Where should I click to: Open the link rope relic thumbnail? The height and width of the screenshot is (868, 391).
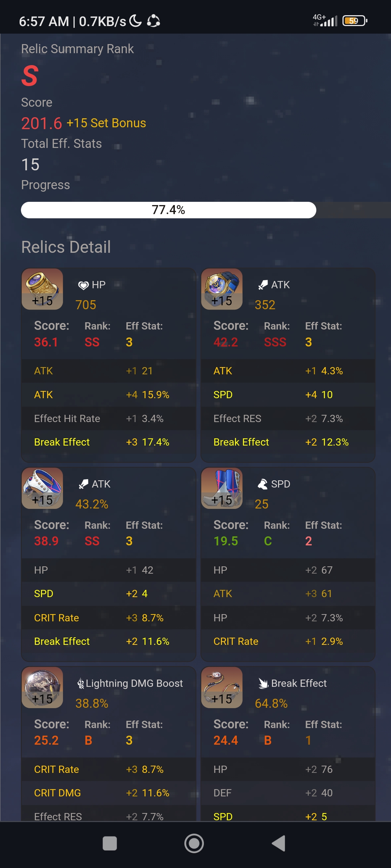(x=222, y=687)
